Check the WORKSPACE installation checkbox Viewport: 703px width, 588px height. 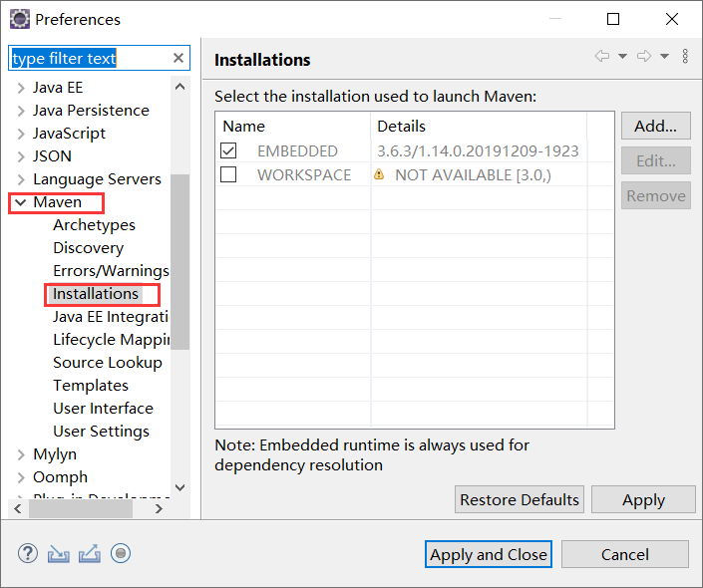[228, 174]
